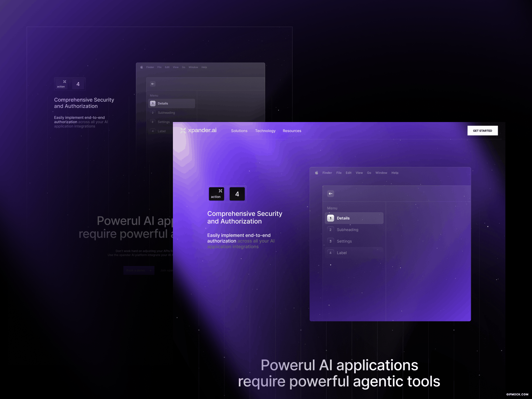
Task: Select the Settings item in the Menu list
Action: pos(344,241)
